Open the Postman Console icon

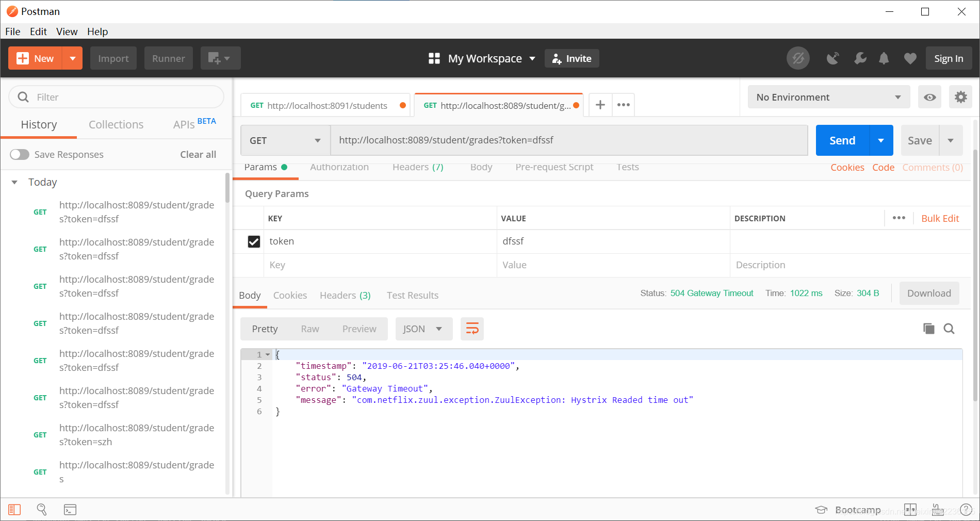point(70,510)
